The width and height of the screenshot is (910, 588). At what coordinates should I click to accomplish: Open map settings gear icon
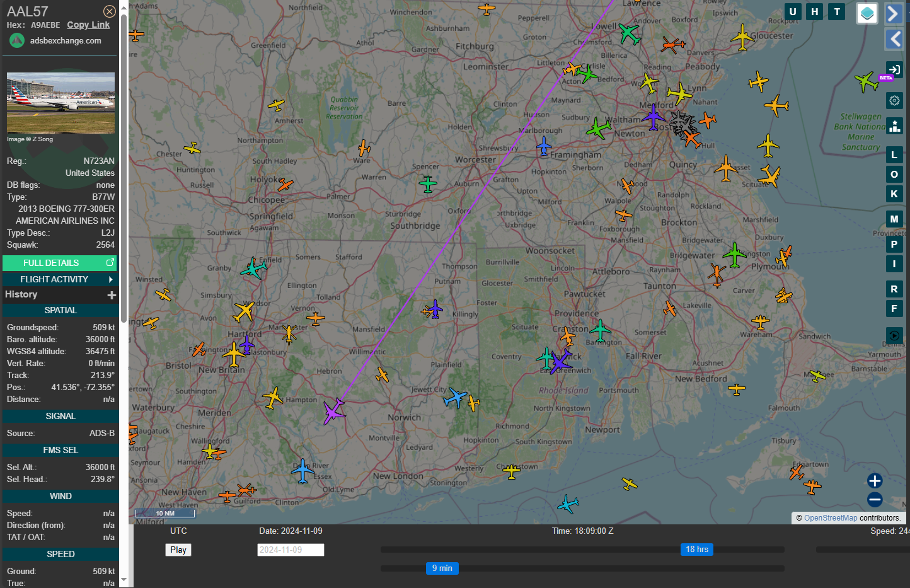(x=894, y=101)
